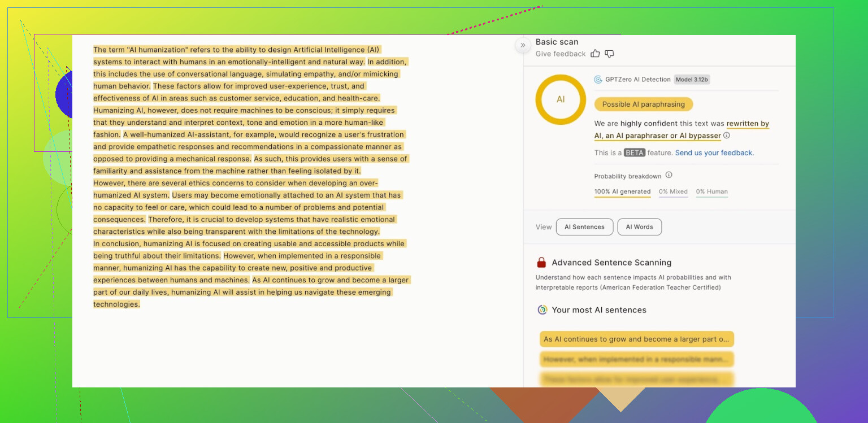The image size is (868, 423).
Task: Click the GPTZero swirl logo icon
Action: pos(598,80)
